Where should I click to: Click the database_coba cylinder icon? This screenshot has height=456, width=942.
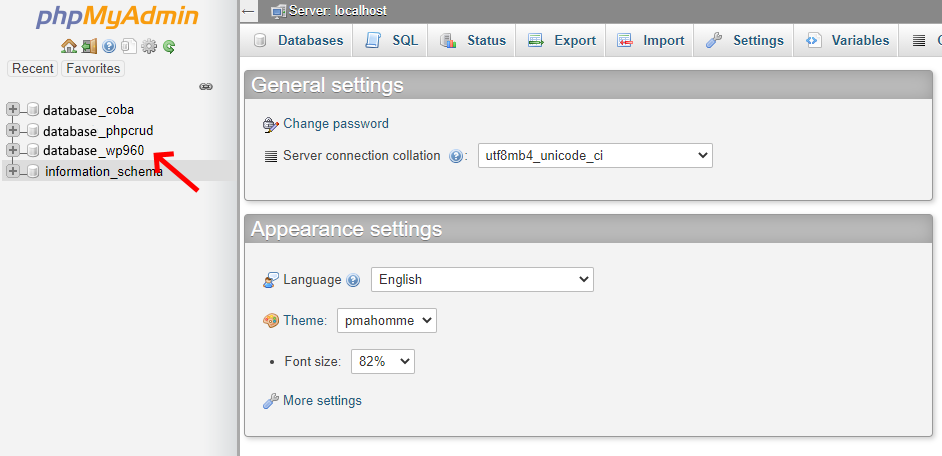(33, 110)
